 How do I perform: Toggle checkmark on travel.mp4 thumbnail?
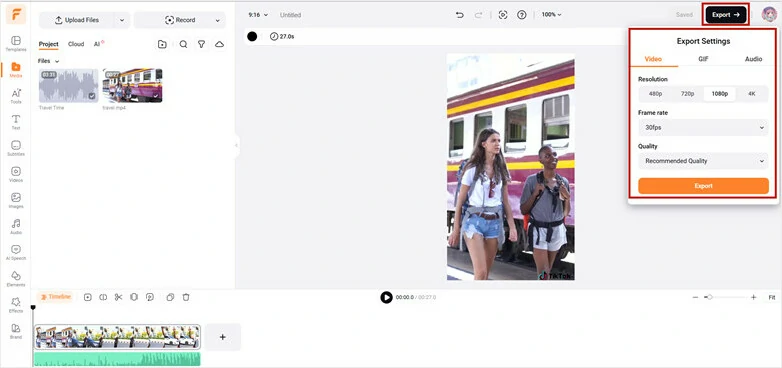click(x=156, y=96)
